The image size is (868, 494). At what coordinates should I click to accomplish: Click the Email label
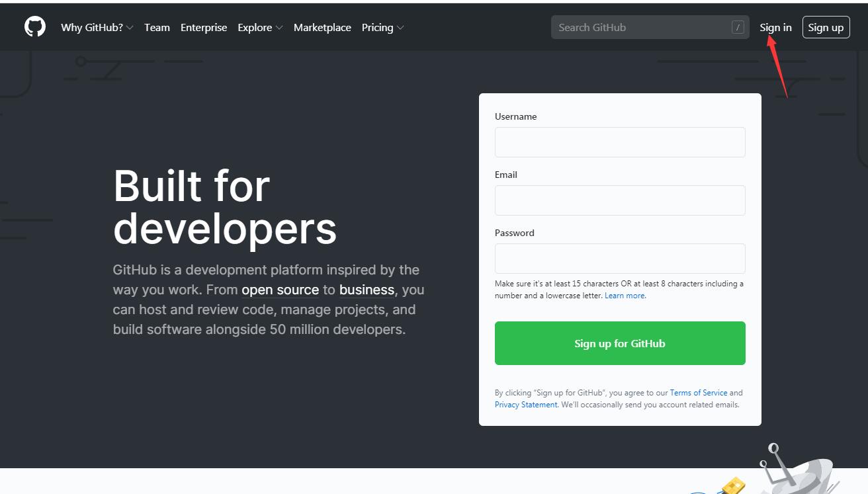point(506,175)
